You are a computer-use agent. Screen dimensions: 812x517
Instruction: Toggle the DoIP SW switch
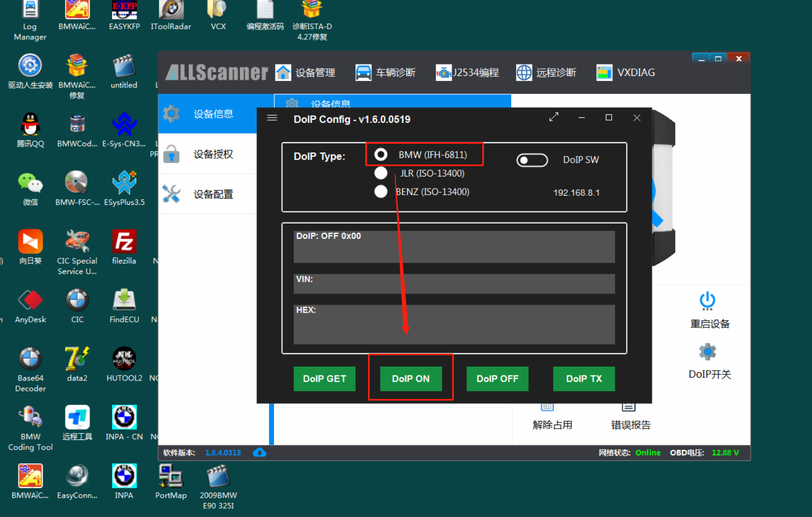pos(532,160)
